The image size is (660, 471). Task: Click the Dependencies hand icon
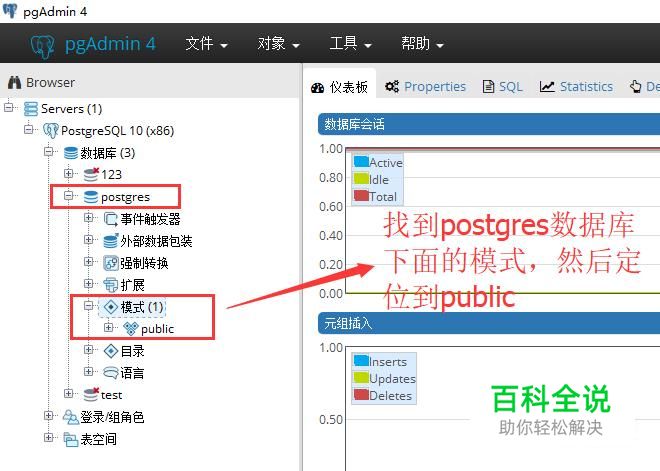tap(636, 86)
